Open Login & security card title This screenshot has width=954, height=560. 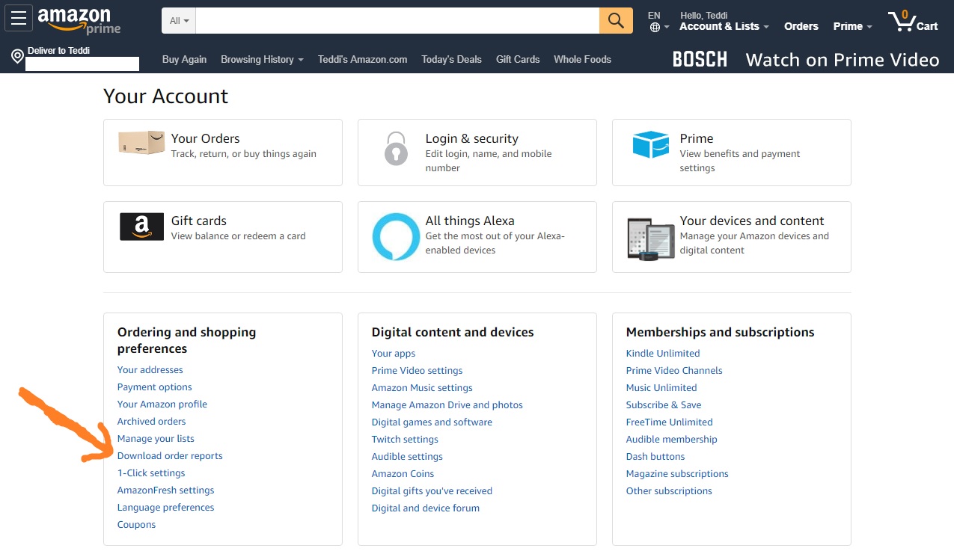pyautogui.click(x=471, y=138)
